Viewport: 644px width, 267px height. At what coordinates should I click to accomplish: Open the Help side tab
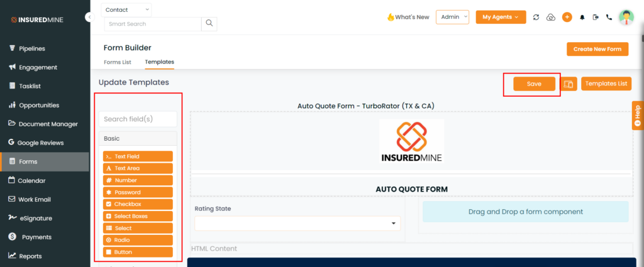pos(638,115)
